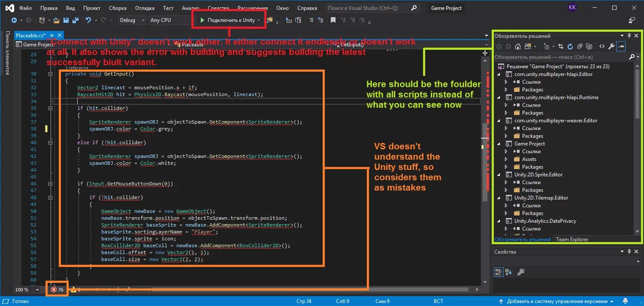Switch views icon in Solution Explorer toolbar
Viewport: 644px width, 306px height.
(528, 46)
